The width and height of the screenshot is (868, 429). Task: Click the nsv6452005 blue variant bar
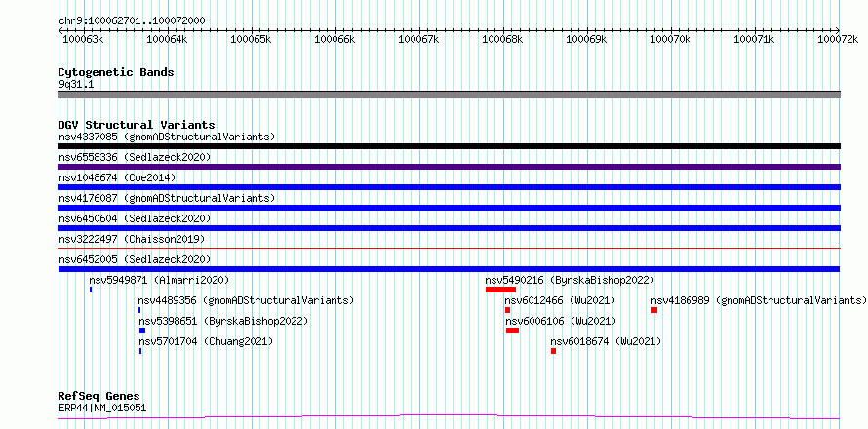449,269
